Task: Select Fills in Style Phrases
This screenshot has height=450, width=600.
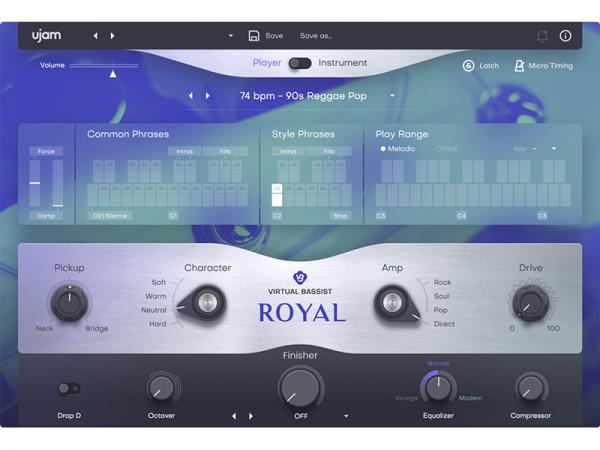Action: pos(329,152)
